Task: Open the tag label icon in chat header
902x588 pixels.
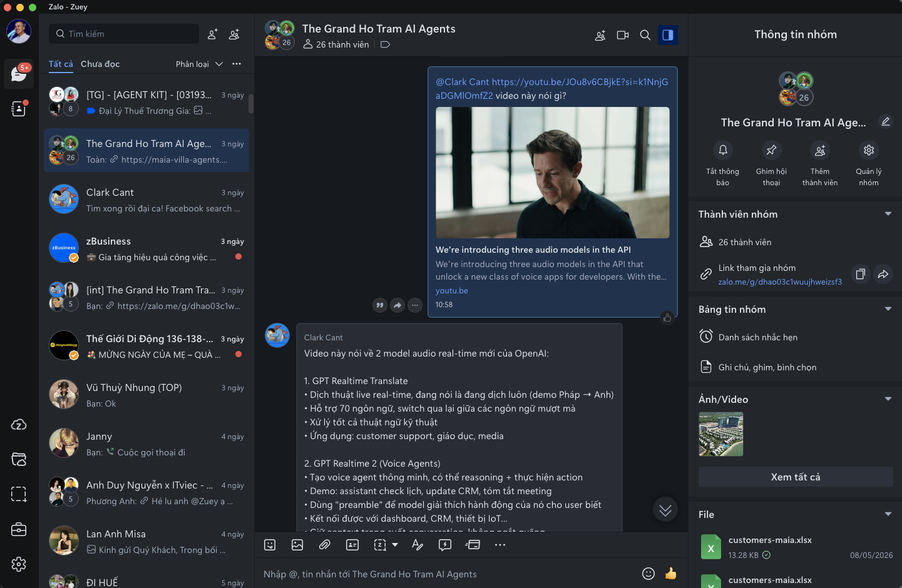Action: 385,44
